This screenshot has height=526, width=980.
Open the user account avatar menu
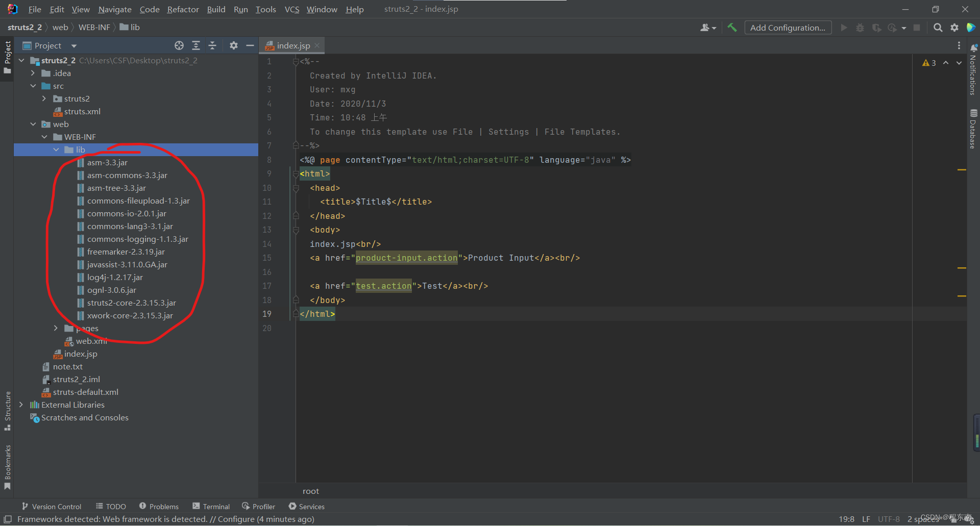708,28
